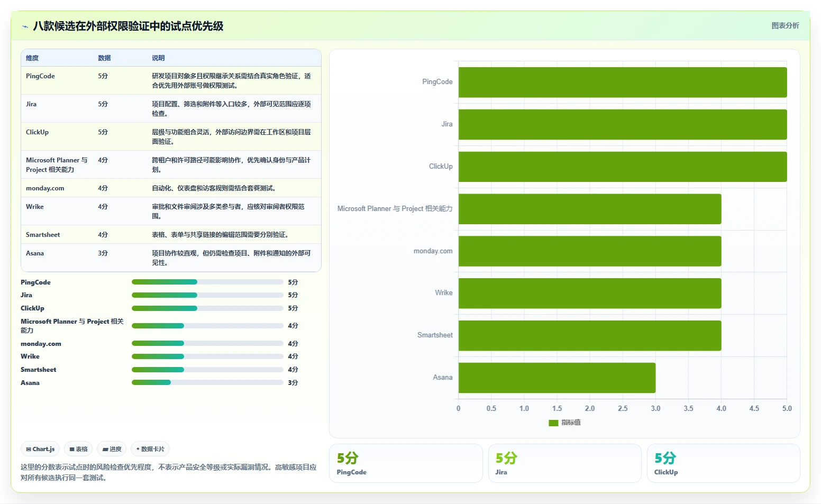This screenshot has width=821, height=504.
Task: Click the Wrike bar in the chart
Action: coord(590,293)
